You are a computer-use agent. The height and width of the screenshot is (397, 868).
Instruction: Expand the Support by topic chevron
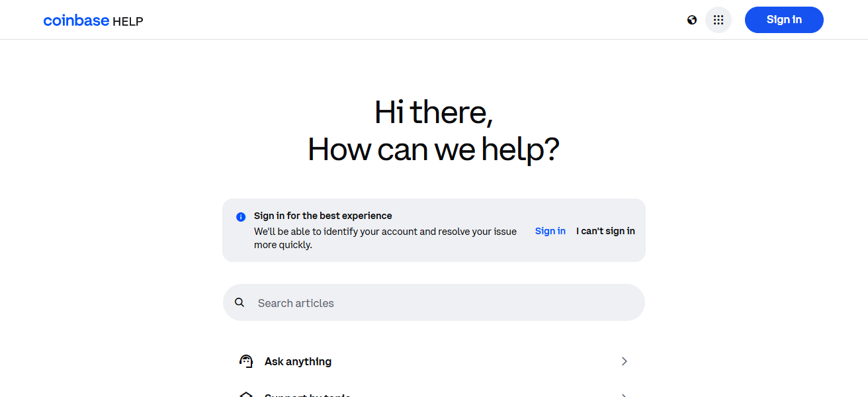[x=624, y=395]
